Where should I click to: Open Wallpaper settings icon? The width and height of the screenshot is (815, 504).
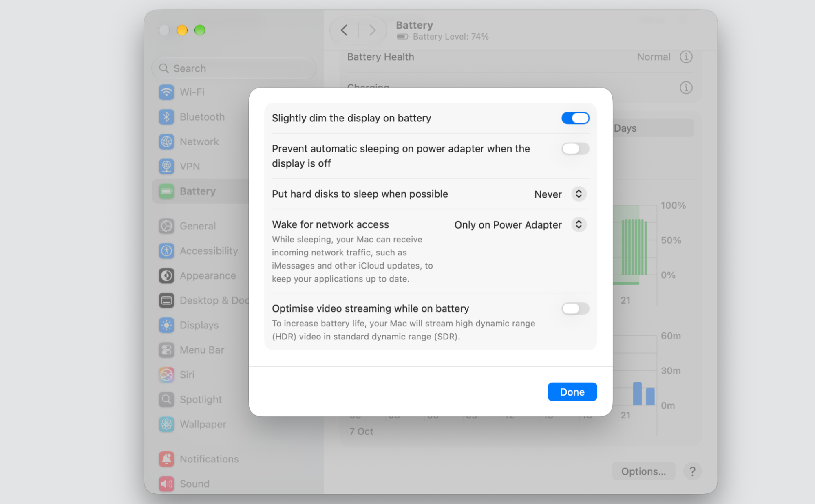coord(166,424)
